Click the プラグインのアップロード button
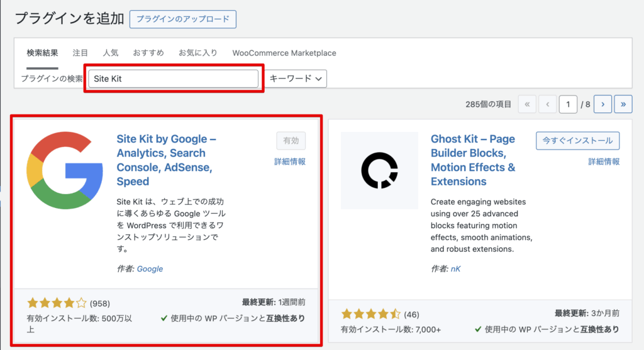 coord(183,19)
